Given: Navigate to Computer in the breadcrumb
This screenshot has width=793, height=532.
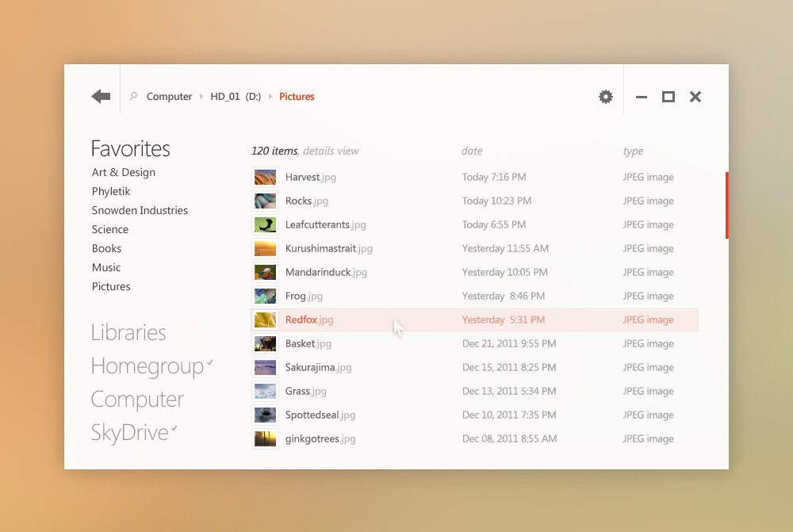Looking at the screenshot, I should point(169,97).
